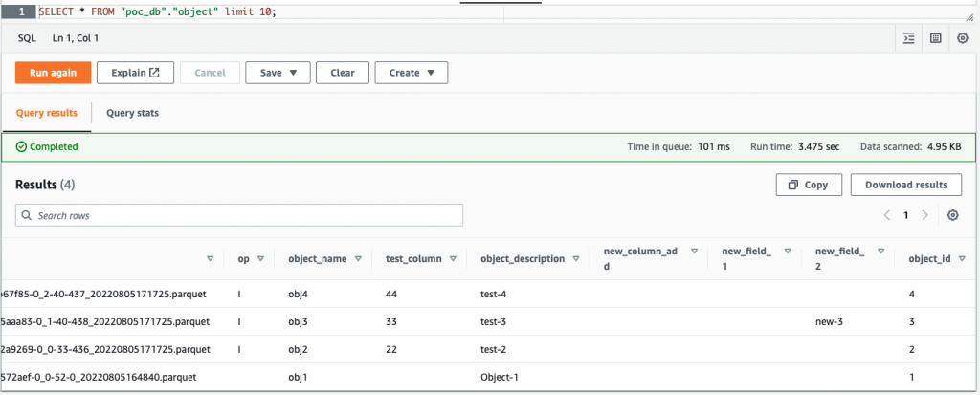Click the Clear button
This screenshot has width=980, height=395.
(343, 73)
